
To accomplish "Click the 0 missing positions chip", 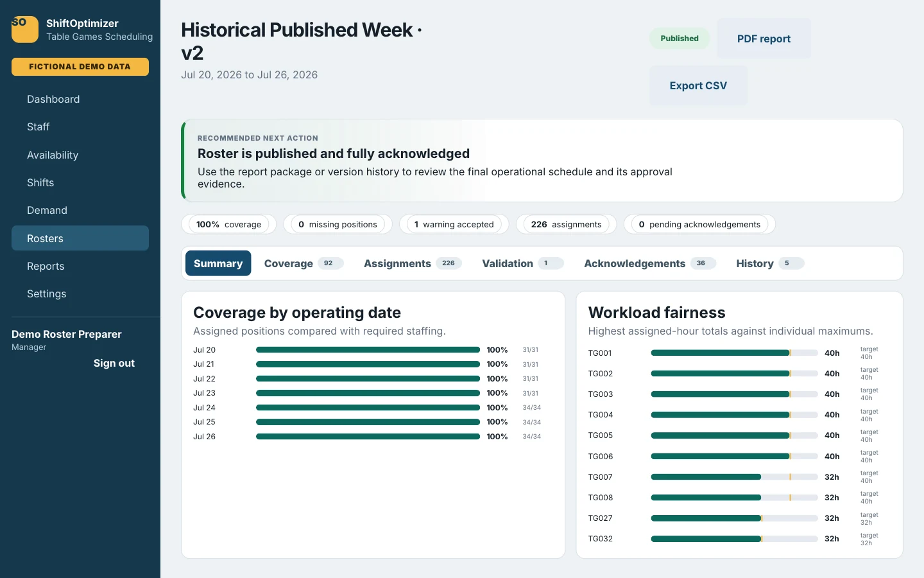I will point(338,224).
